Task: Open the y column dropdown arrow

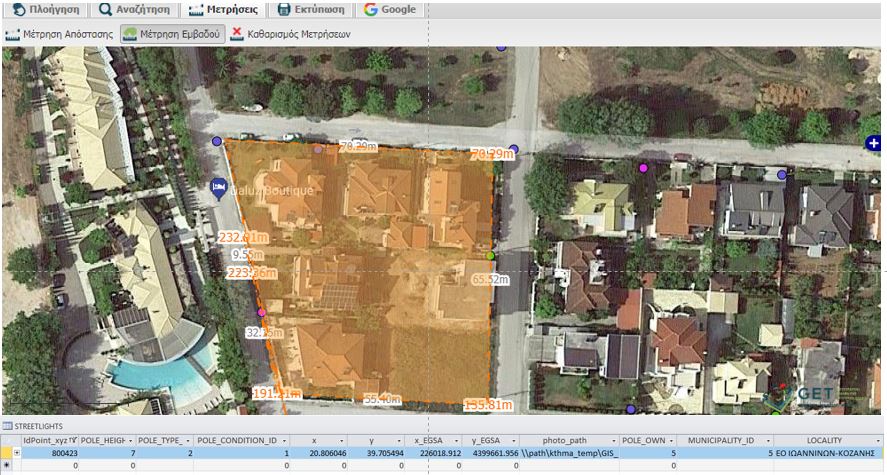Action: [x=399, y=441]
